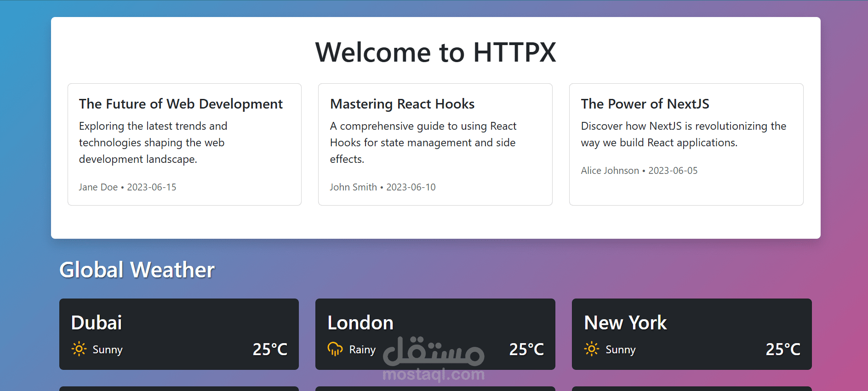
Task: Click the rain cloud icon in London card
Action: (335, 349)
